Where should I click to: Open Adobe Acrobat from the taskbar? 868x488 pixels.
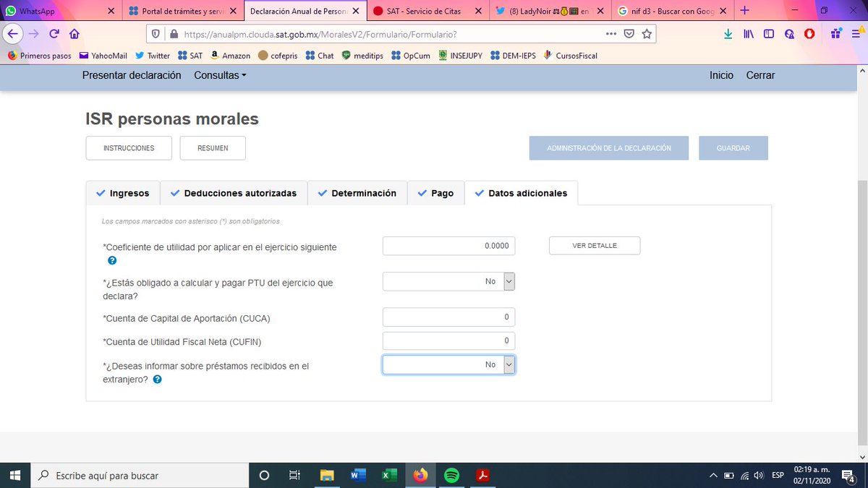[482, 475]
